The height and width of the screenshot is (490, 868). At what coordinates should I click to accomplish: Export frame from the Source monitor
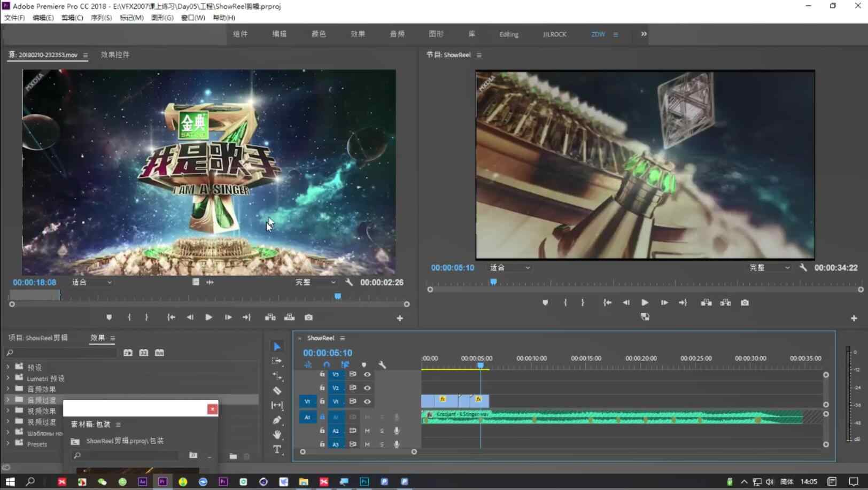308,317
